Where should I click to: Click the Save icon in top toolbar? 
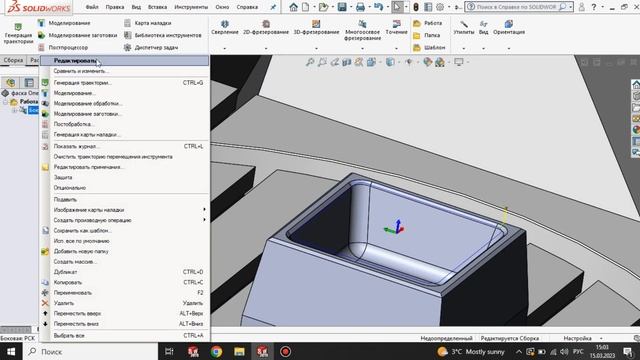pos(342,7)
